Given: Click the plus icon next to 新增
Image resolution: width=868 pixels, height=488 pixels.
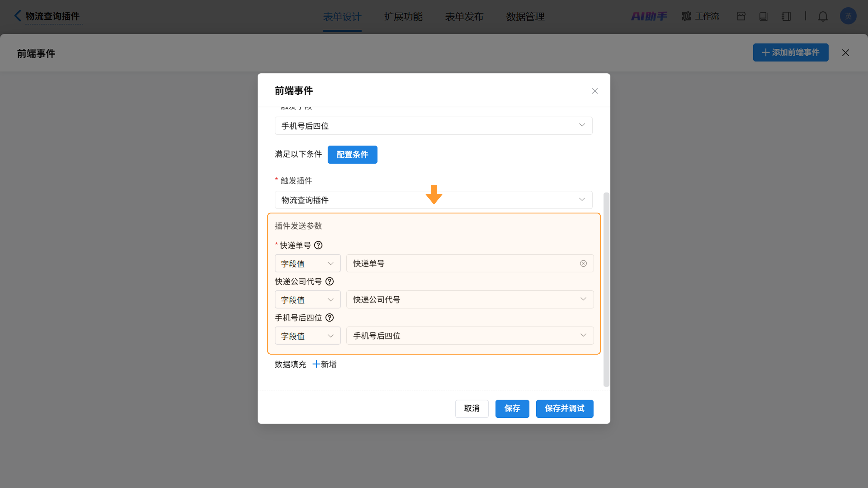Looking at the screenshot, I should [x=316, y=364].
